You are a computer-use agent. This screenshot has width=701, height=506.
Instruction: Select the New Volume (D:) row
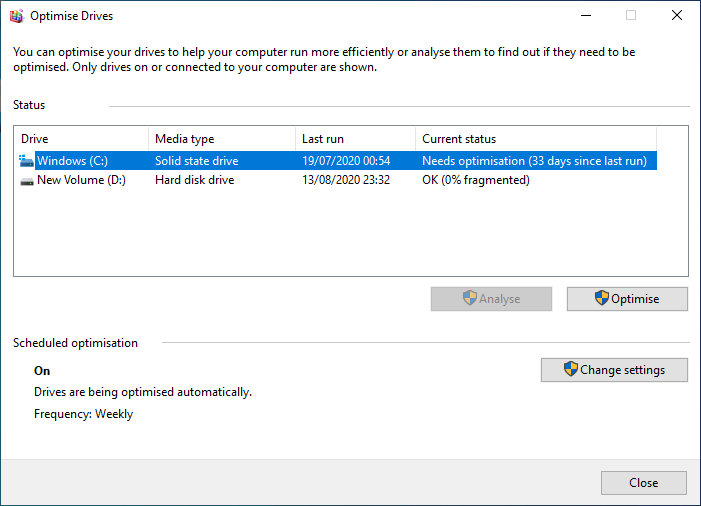(338, 180)
